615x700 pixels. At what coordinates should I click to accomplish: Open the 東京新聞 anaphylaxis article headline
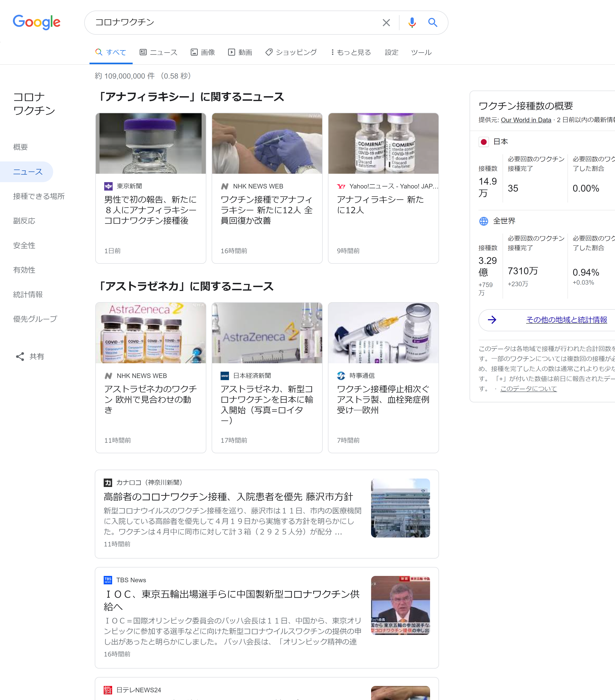click(150, 210)
